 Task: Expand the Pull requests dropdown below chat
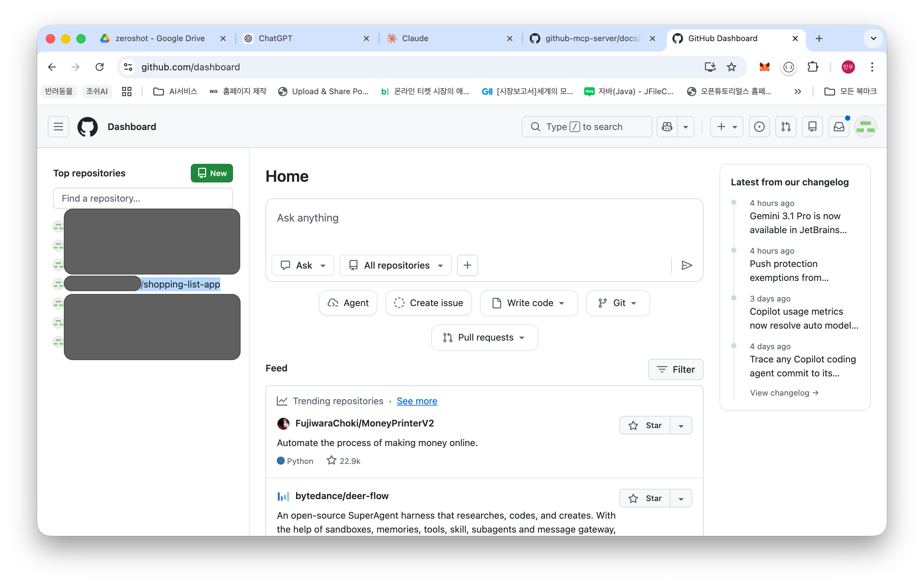484,337
